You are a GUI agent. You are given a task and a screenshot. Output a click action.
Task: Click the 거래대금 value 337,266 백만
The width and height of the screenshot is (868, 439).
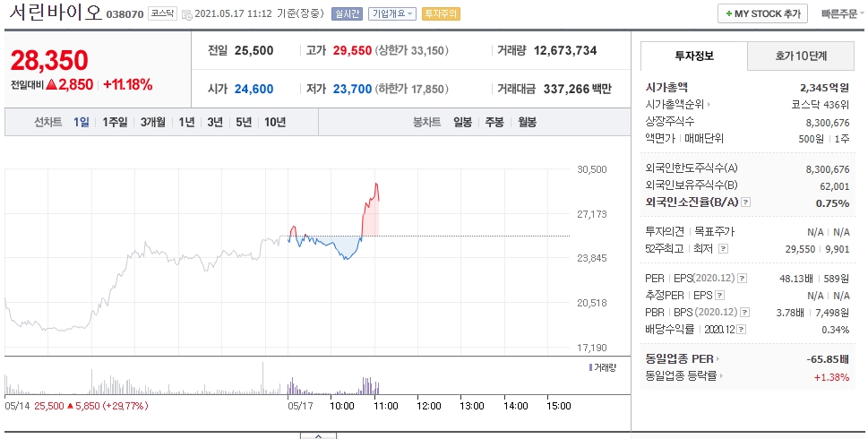point(578,89)
